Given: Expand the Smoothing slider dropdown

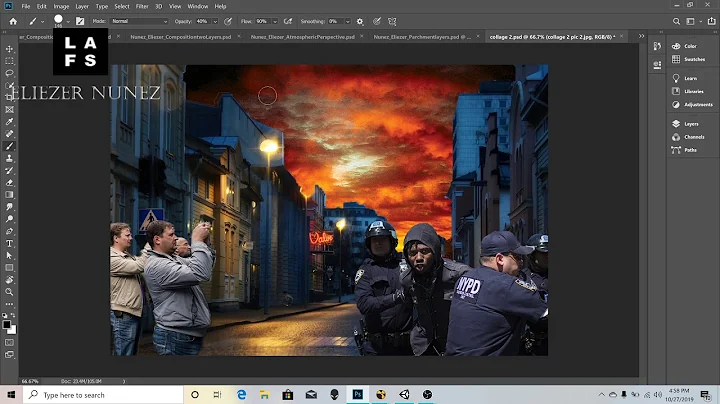Looking at the screenshot, I should pyautogui.click(x=348, y=22).
